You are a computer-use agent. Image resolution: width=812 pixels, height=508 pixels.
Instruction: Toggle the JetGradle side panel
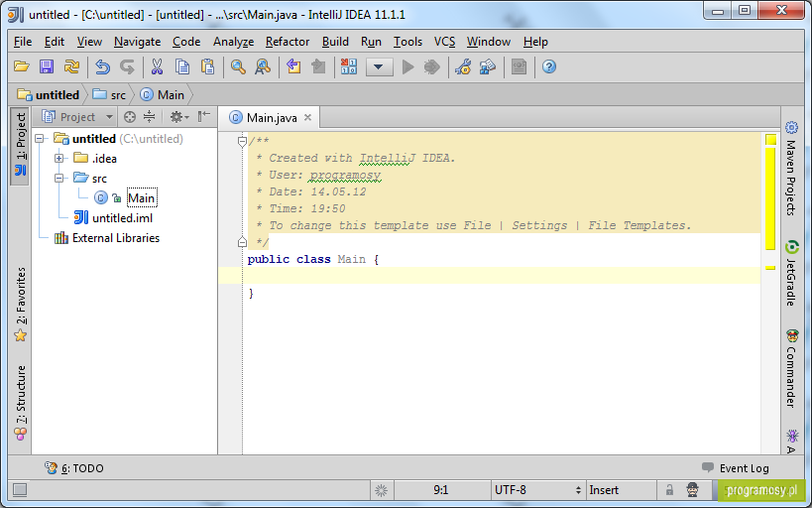791,273
